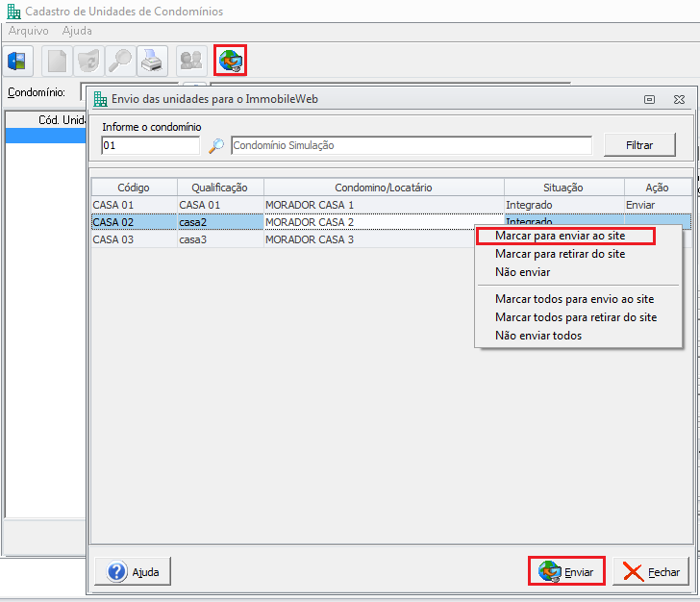The height and width of the screenshot is (602, 700).
Task: Click the grayed refresh toolbar icon
Action: pos(88,61)
